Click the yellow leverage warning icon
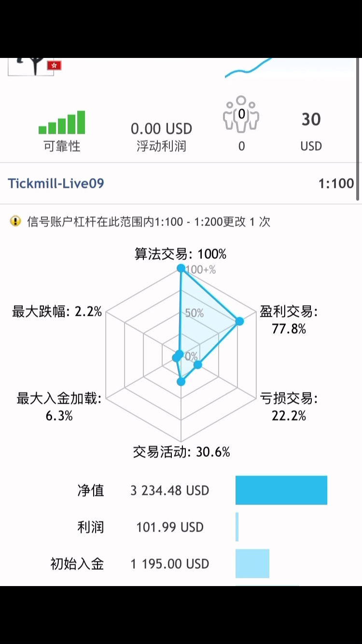Screen dimensions: 362x644 15,222
